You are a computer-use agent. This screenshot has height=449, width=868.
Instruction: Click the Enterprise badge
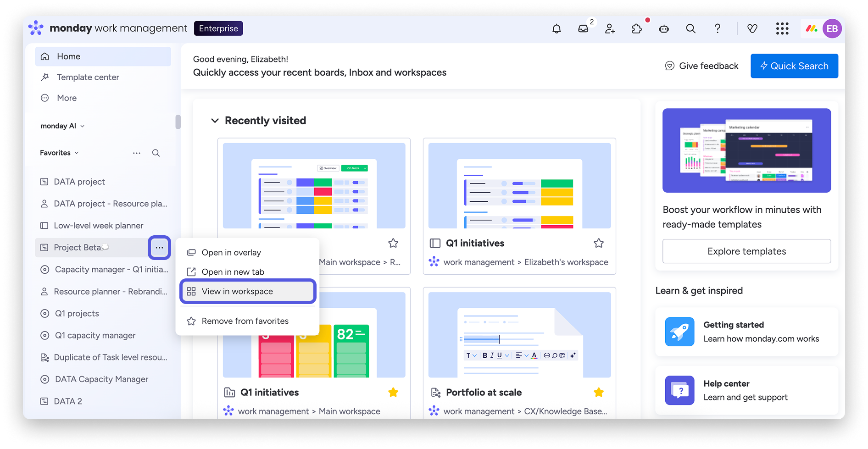pyautogui.click(x=218, y=28)
